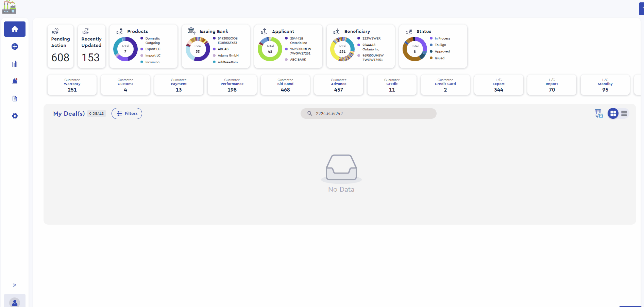644x307 pixels.
Task: Select 123WSWER beneficiary legend
Action: (x=369, y=38)
